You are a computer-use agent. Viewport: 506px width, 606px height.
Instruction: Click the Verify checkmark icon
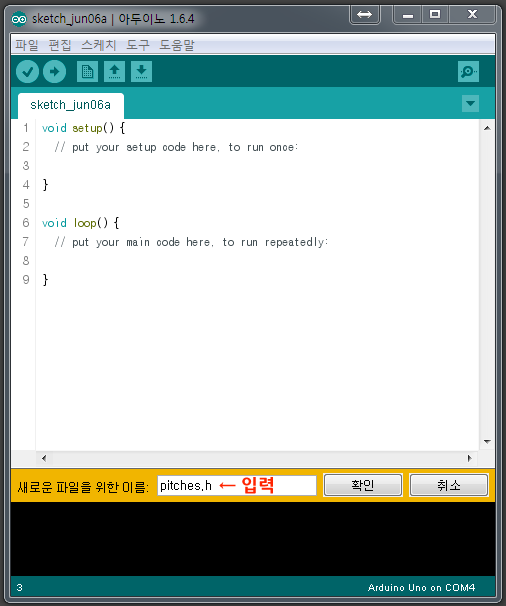click(x=27, y=71)
